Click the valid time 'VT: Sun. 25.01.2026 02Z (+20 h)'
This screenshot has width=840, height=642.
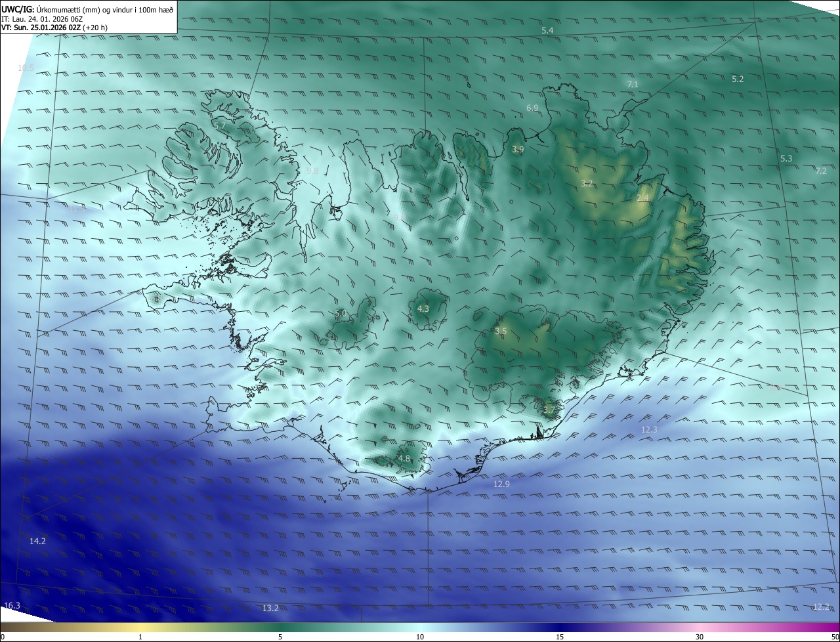click(54, 28)
